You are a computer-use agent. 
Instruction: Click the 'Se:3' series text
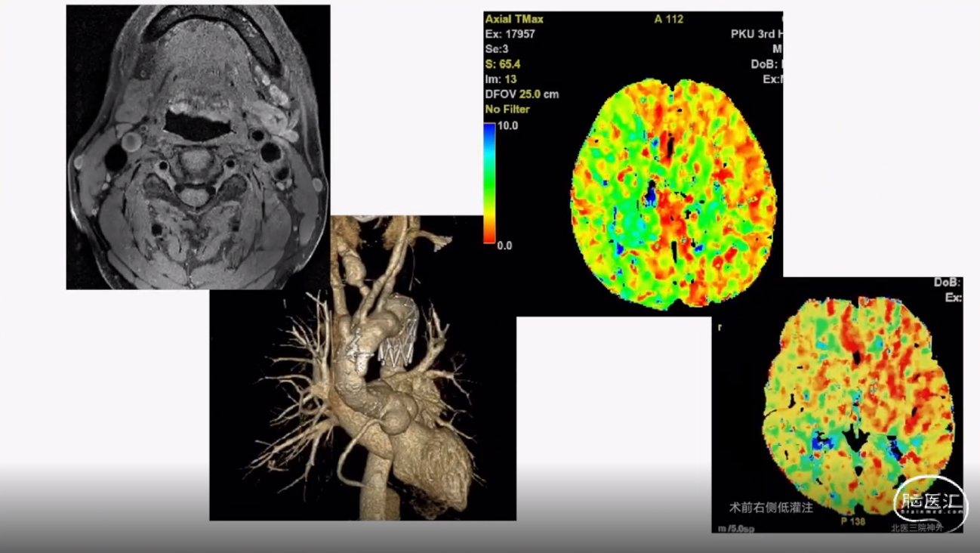pyautogui.click(x=497, y=49)
